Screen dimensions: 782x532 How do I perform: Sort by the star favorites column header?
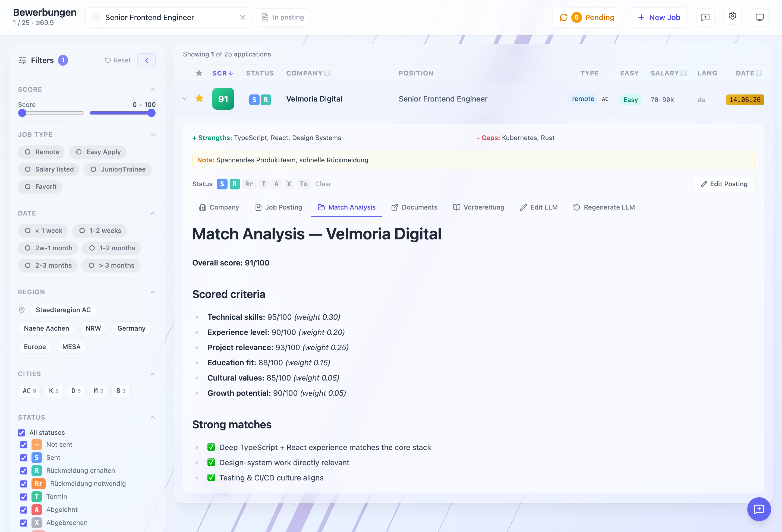pyautogui.click(x=199, y=73)
